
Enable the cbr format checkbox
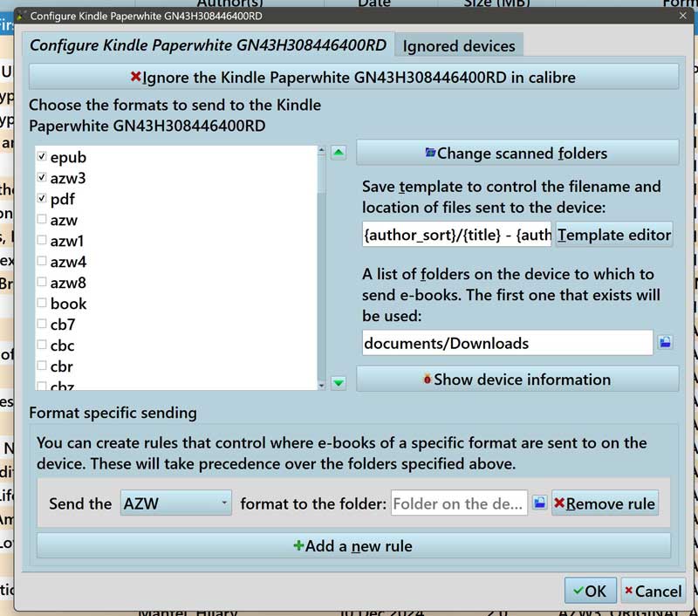pyautogui.click(x=42, y=366)
